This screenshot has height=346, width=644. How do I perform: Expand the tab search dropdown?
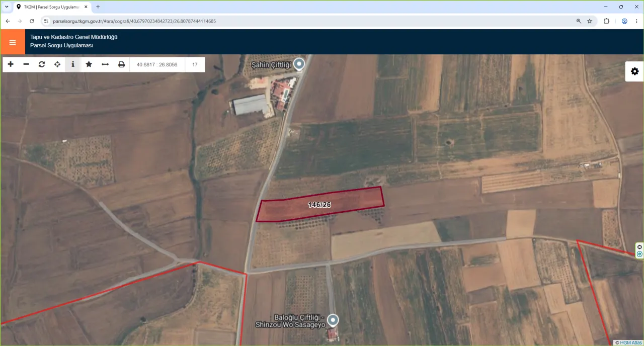pos(7,7)
